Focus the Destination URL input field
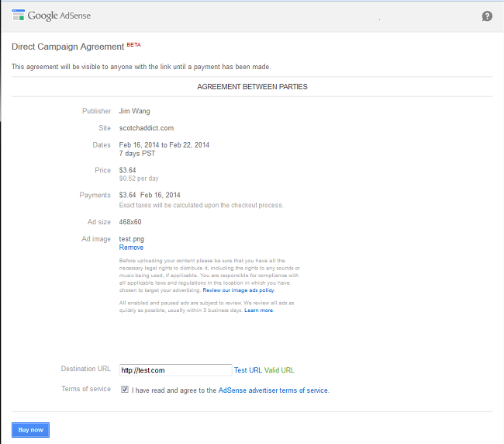Screen dimensions: 504x444 (x=175, y=370)
